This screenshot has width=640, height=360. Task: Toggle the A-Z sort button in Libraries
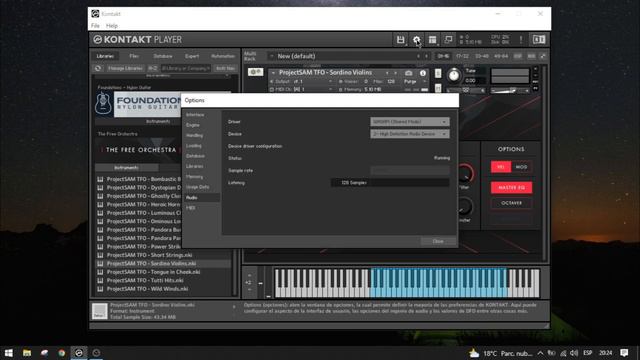click(x=153, y=68)
